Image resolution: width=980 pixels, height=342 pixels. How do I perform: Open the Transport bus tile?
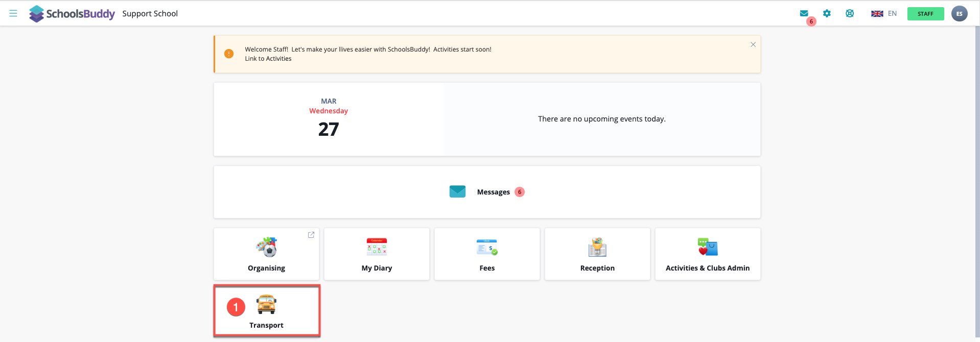pos(266,311)
